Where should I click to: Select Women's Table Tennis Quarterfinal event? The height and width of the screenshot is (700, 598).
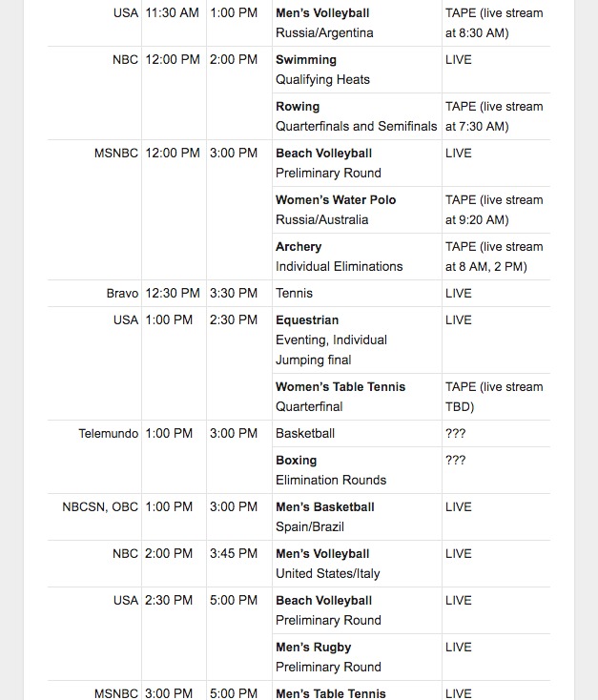[x=340, y=397]
